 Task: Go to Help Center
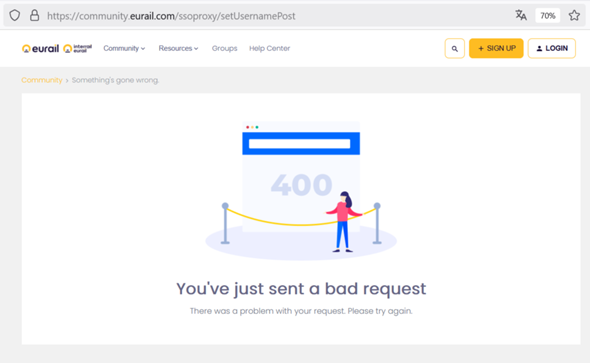click(x=269, y=49)
